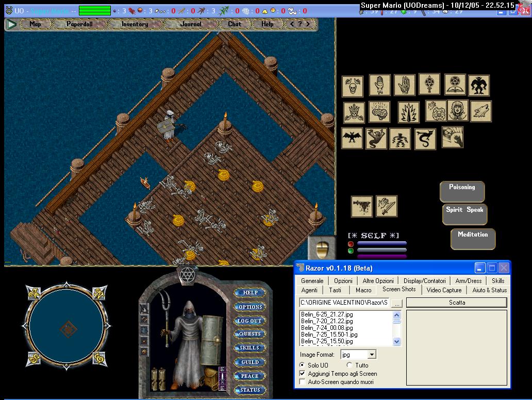The width and height of the screenshot is (532, 400).
Task: Click the circular radar minimap
Action: click(66, 326)
